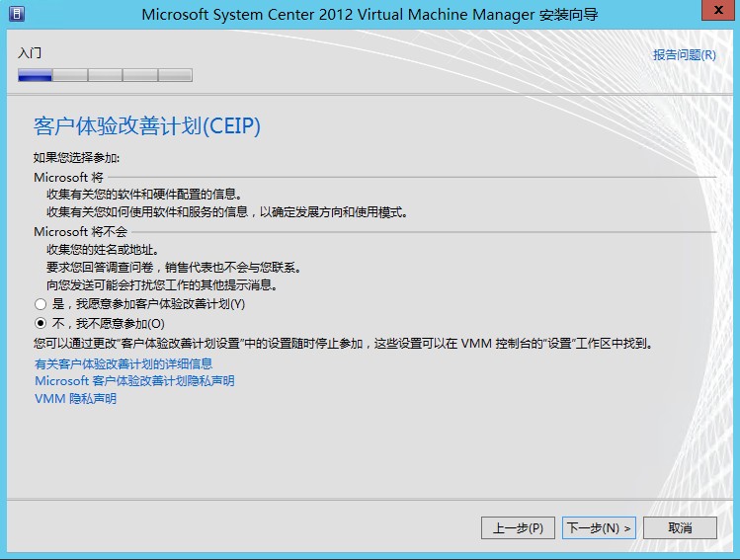Click the 入门 stage label
740x560 pixels.
pos(30,52)
